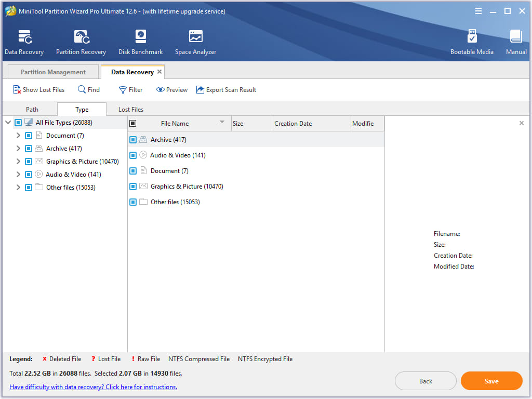Toggle the Archive (417) tree checkbox
Image resolution: width=532 pixels, height=399 pixels.
pyautogui.click(x=29, y=148)
